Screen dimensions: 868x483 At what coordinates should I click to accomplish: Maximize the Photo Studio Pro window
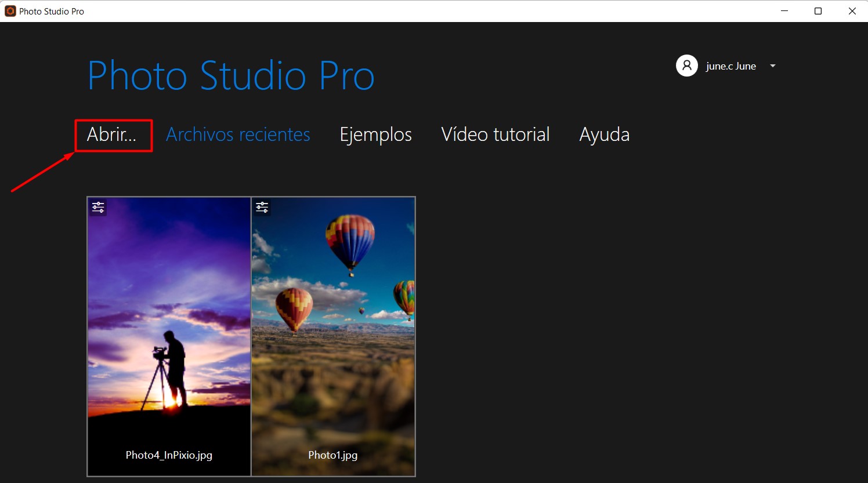point(818,11)
